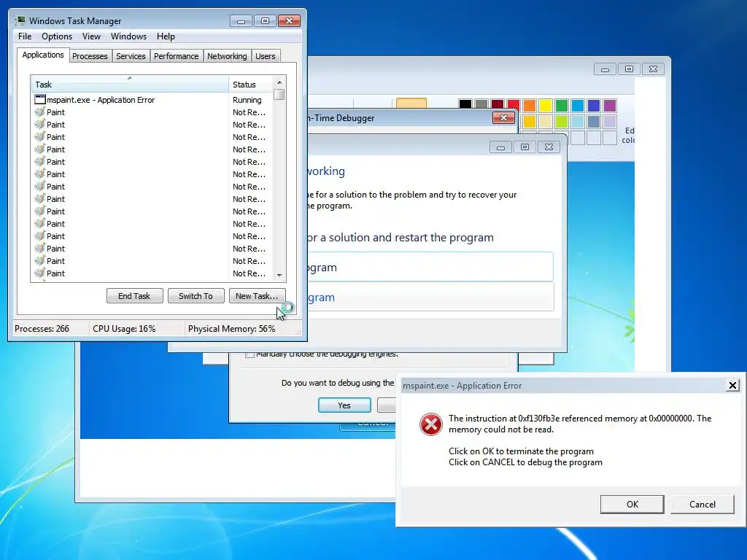Close the mspaint.exe Application Error dialog
The height and width of the screenshot is (560, 747).
[x=732, y=385]
